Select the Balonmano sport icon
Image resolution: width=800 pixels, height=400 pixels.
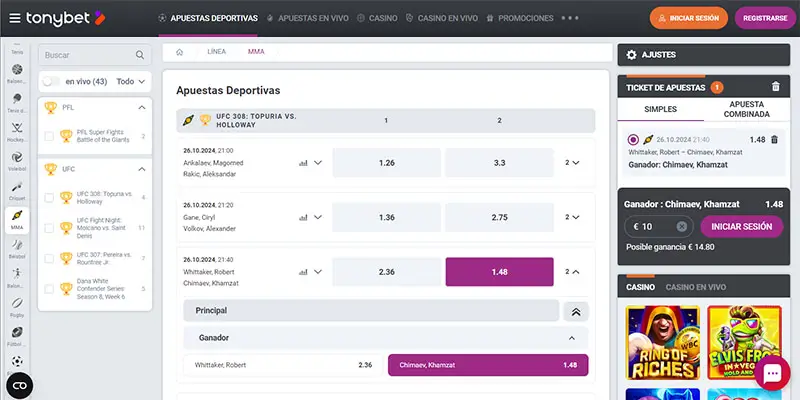pos(17,274)
